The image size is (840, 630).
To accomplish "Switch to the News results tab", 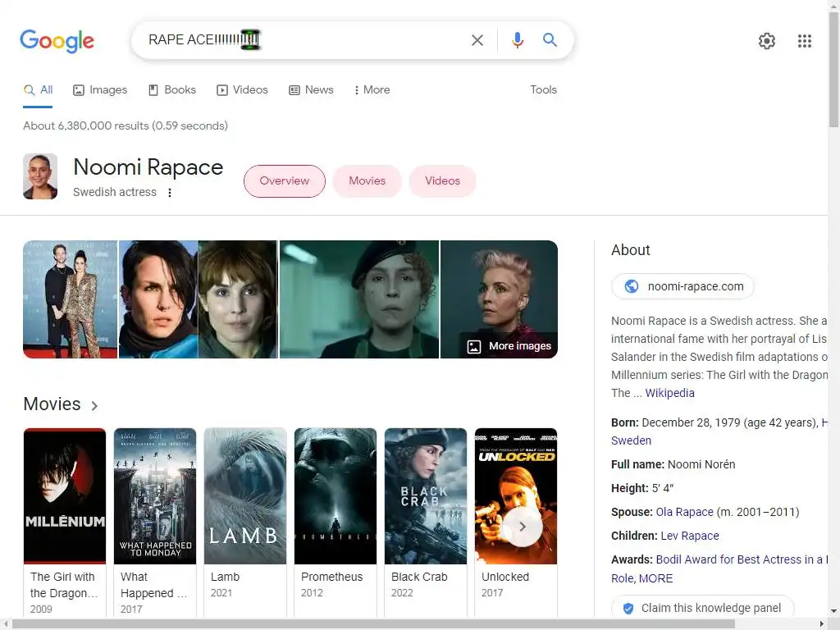I will click(x=311, y=90).
